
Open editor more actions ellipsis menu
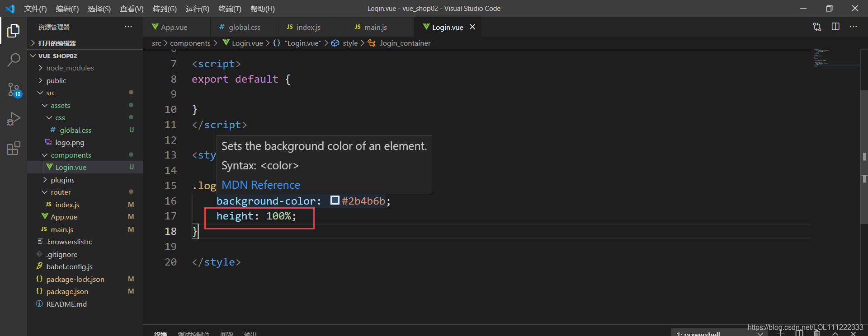[x=853, y=27]
